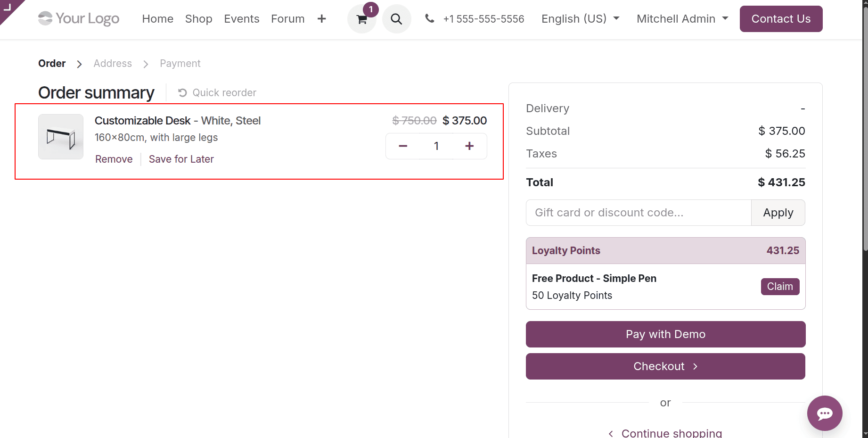Open the Events menu
This screenshot has width=868, height=438.
242,19
